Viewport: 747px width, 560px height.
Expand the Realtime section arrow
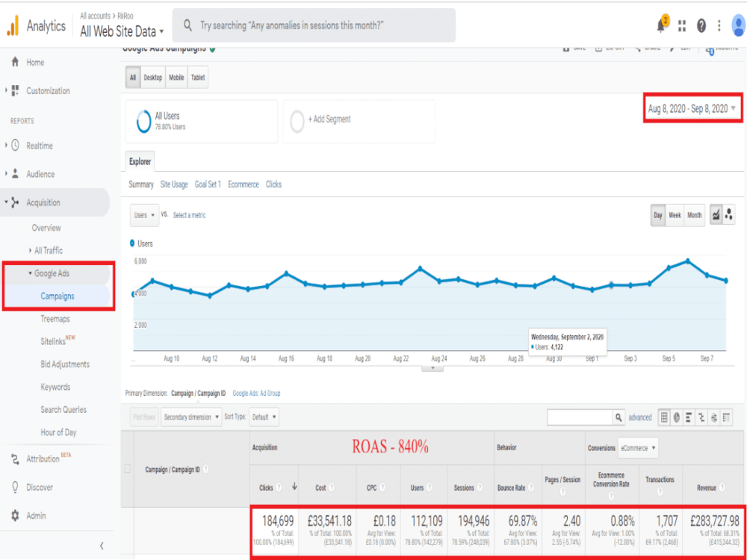[x=6, y=145]
